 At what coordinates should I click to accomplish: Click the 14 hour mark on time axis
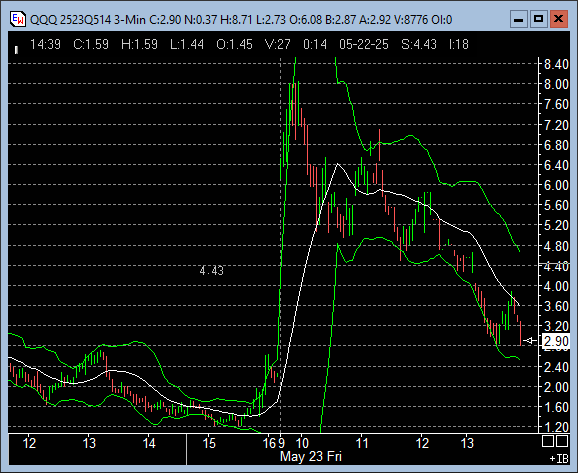point(149,443)
